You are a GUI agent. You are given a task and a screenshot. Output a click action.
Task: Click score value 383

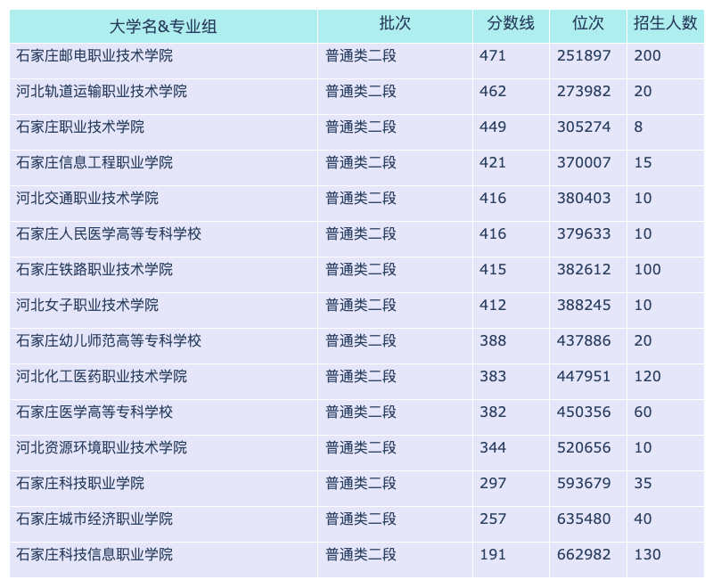(493, 376)
